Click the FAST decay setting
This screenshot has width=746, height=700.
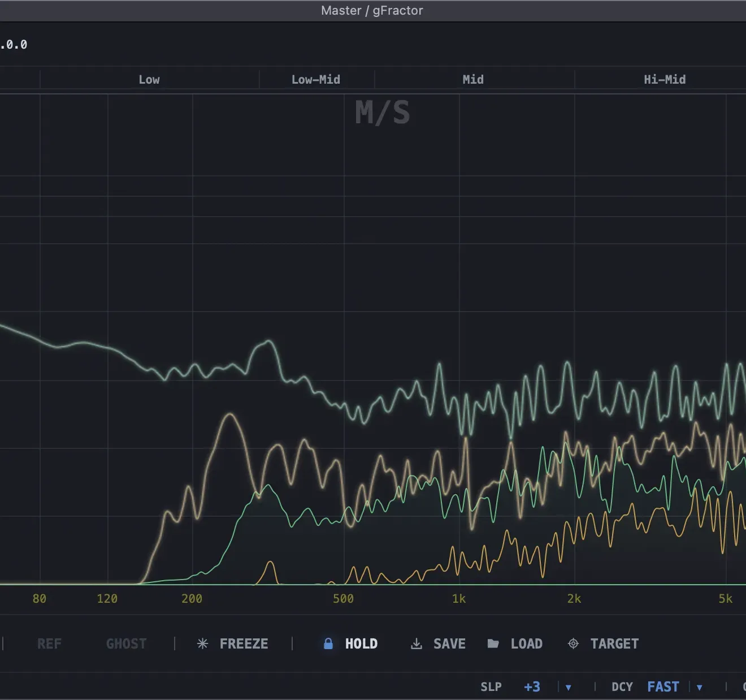coord(662,686)
